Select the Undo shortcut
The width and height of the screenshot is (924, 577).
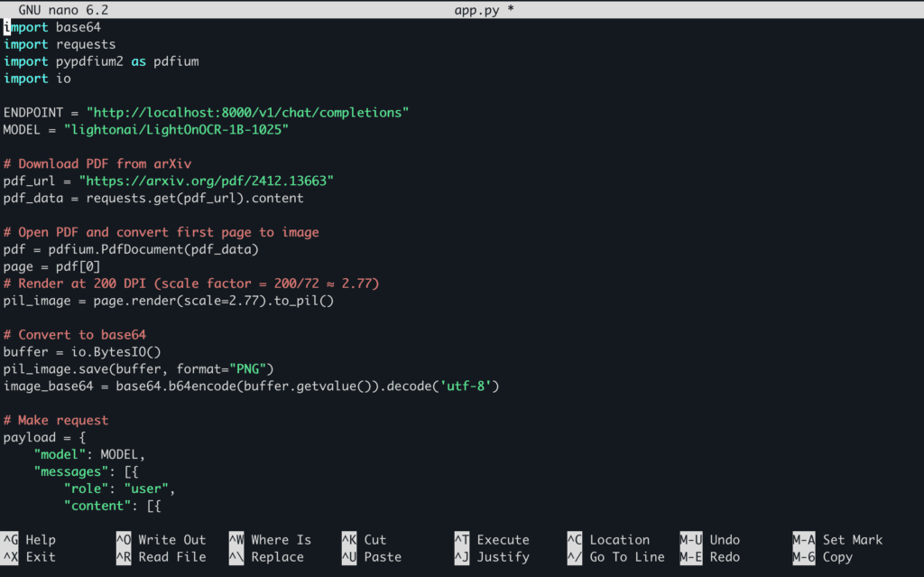coord(725,540)
